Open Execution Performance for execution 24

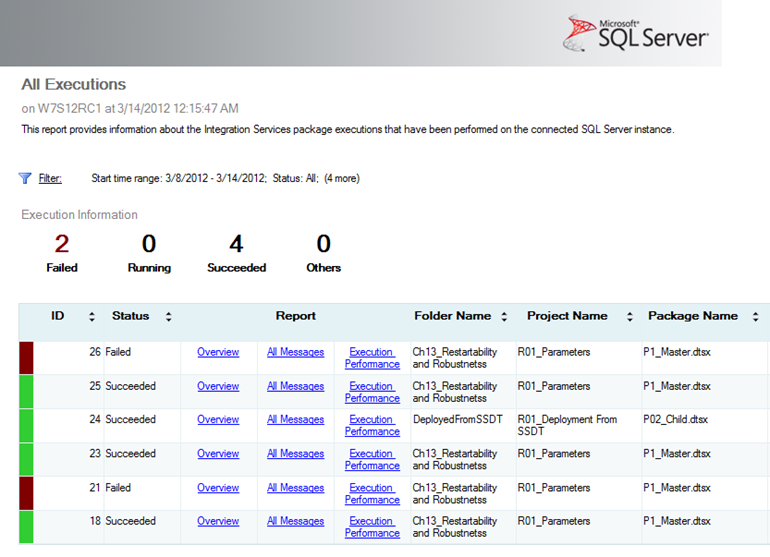372,426
